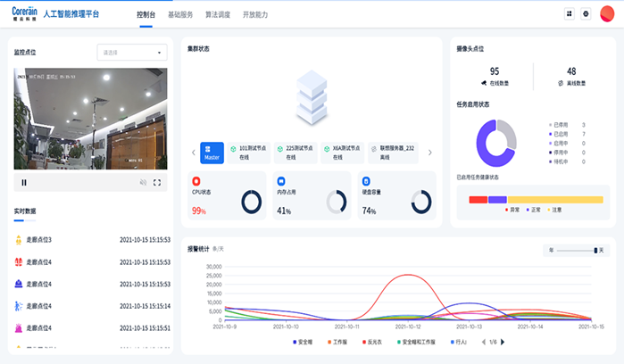Pause the surveillance video
The image size is (624, 364).
click(24, 183)
